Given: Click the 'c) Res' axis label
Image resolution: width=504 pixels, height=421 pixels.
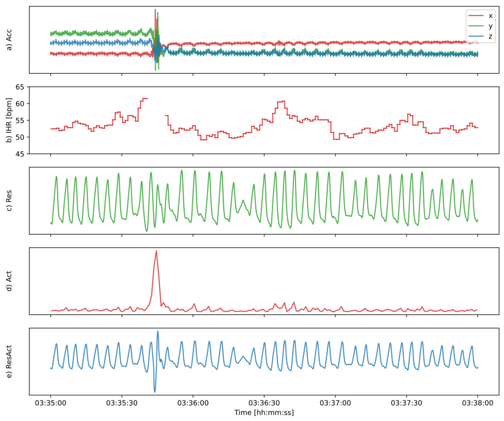Looking at the screenshot, I should [x=9, y=201].
